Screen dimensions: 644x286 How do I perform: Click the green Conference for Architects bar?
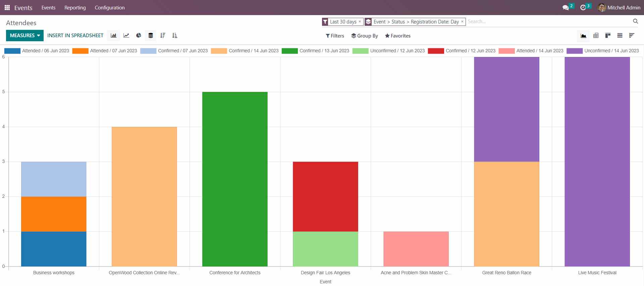235,179
